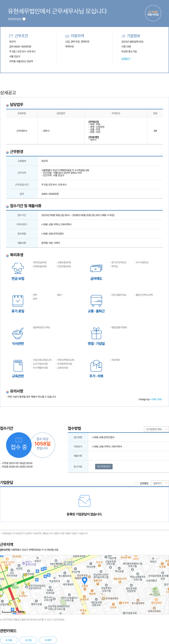Click the 기업정보 building icon
This screenshot has height=644, width=169.
(123, 36)
